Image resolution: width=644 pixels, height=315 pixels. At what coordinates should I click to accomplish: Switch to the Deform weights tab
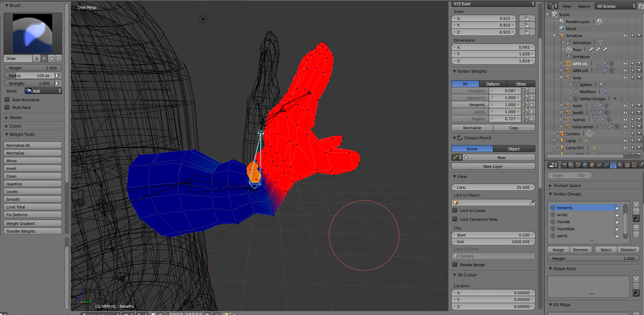click(493, 84)
